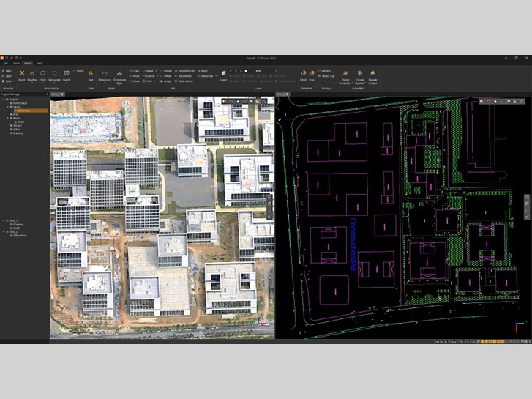Select Terrain tree item
This screenshot has height=399, width=532.
click(17, 126)
